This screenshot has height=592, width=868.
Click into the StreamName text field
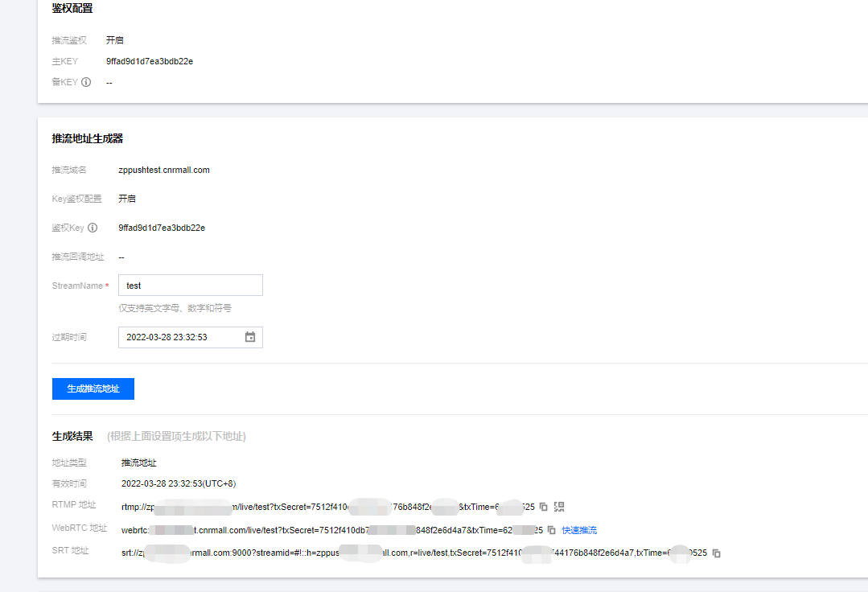pos(190,286)
